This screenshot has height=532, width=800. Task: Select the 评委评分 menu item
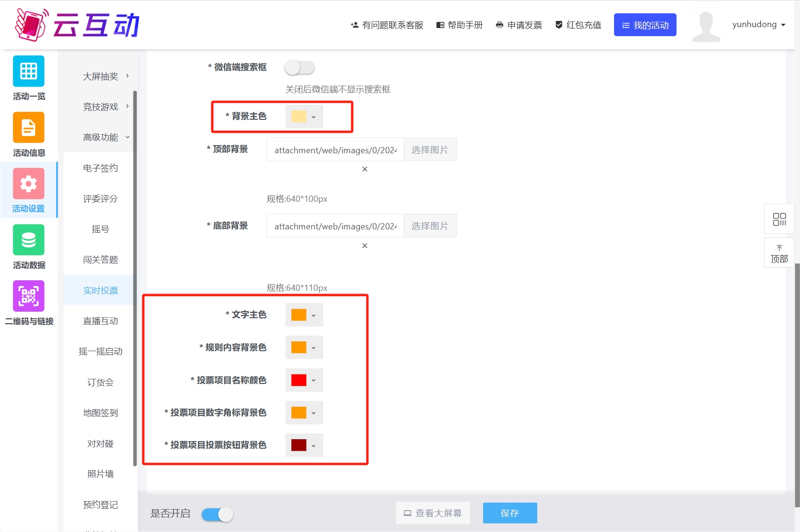pos(100,198)
